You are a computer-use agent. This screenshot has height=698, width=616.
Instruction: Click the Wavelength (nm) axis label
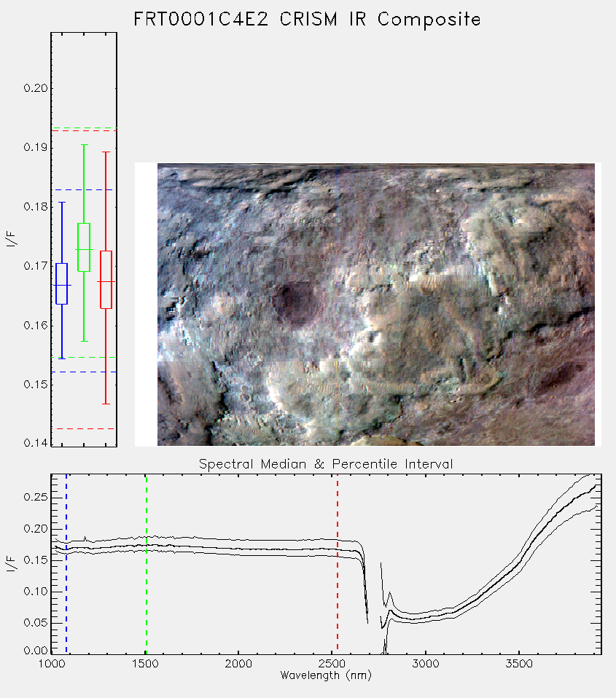(326, 675)
